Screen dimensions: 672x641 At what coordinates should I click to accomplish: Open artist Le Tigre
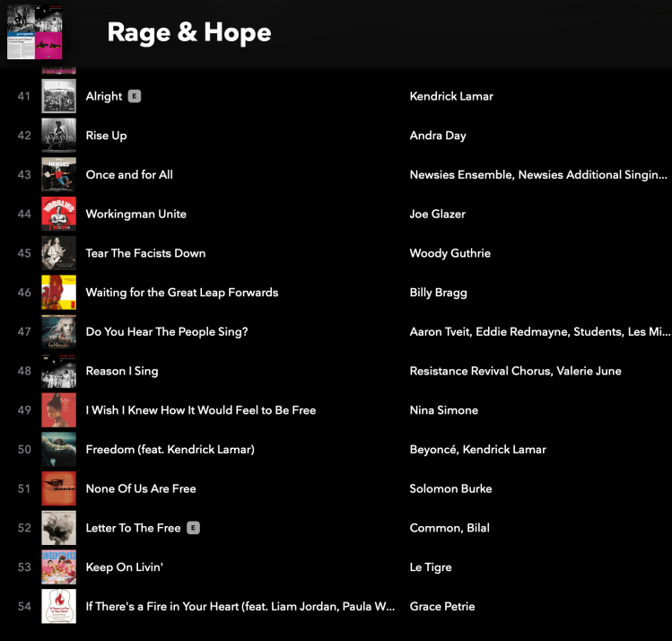(x=431, y=566)
